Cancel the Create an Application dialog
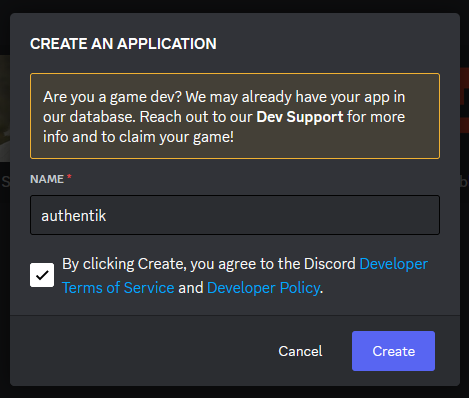The image size is (469, 398). [300, 351]
